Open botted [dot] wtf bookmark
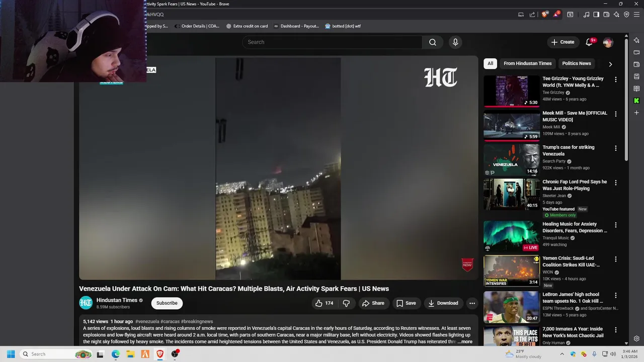The image size is (644, 362). (x=343, y=26)
